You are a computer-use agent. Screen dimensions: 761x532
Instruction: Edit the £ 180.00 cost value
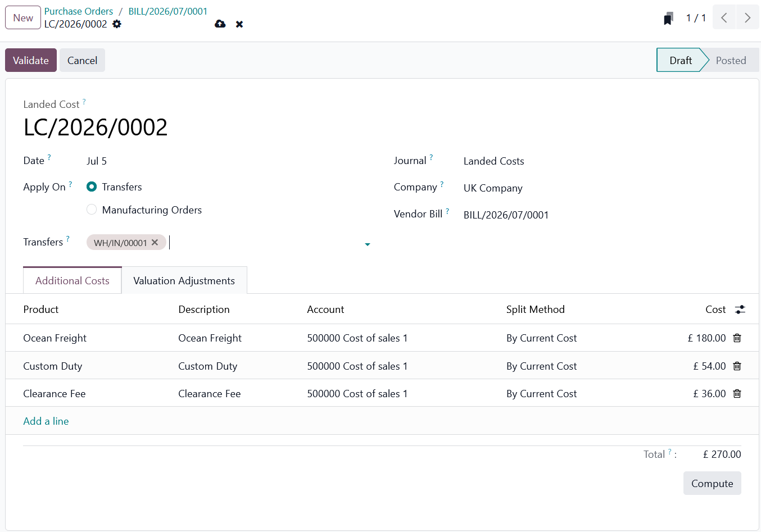[706, 338]
